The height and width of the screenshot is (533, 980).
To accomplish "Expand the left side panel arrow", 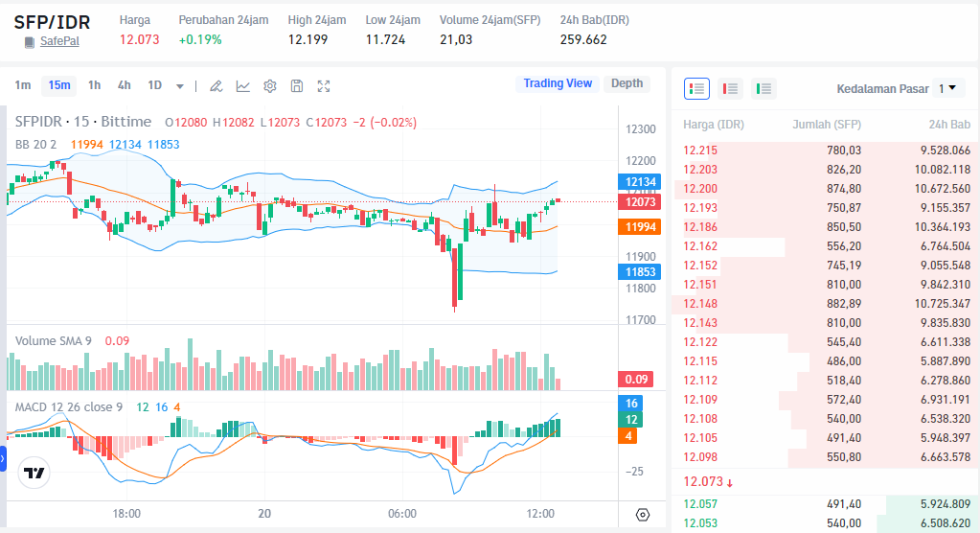I will click(3, 458).
